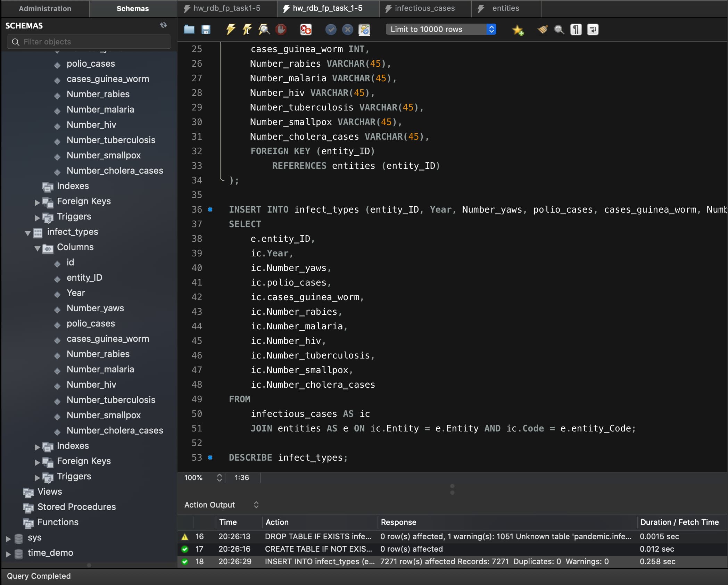Click the Filter objects search field
Viewport: 728px width, 585px height.
(94, 42)
